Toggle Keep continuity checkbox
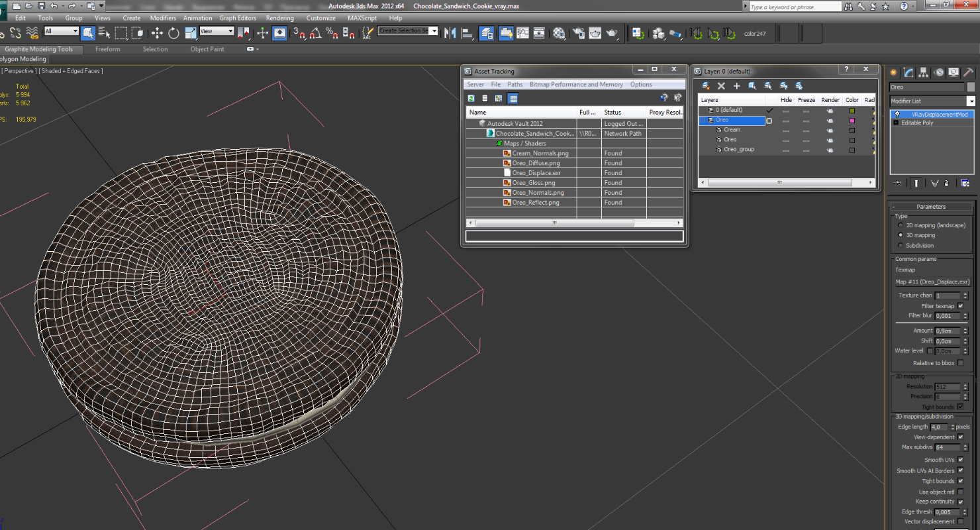The width and height of the screenshot is (980, 530). tap(961, 502)
